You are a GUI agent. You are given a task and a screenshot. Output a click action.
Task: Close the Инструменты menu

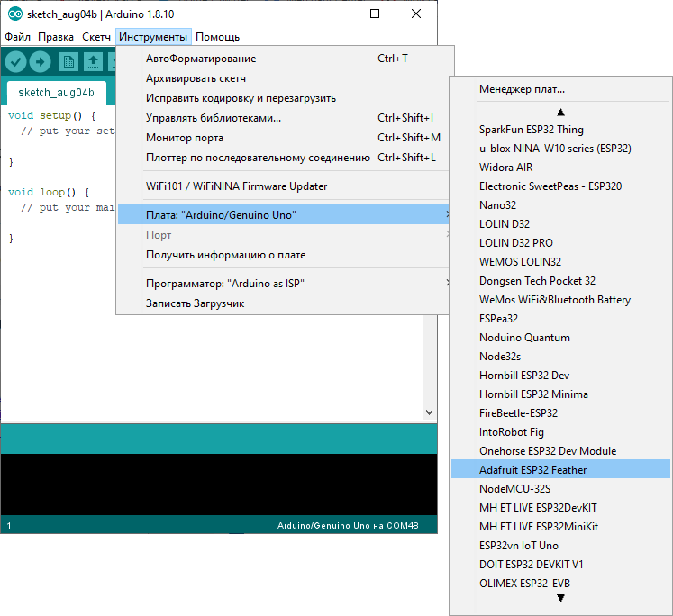point(153,37)
